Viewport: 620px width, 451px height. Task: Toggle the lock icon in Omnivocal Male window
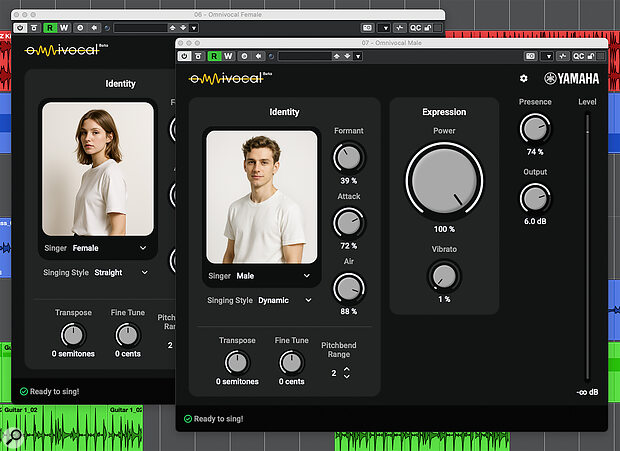coord(591,56)
